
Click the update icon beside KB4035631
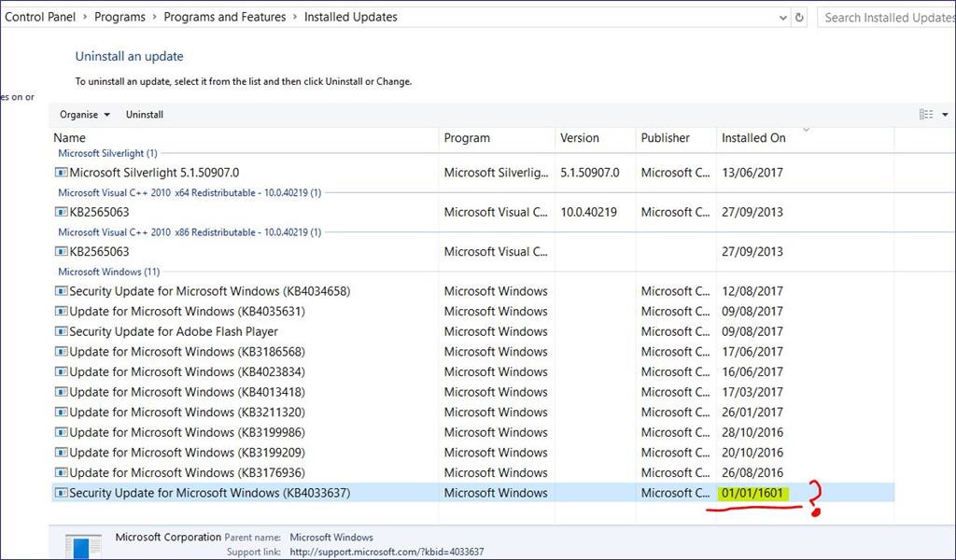(61, 312)
